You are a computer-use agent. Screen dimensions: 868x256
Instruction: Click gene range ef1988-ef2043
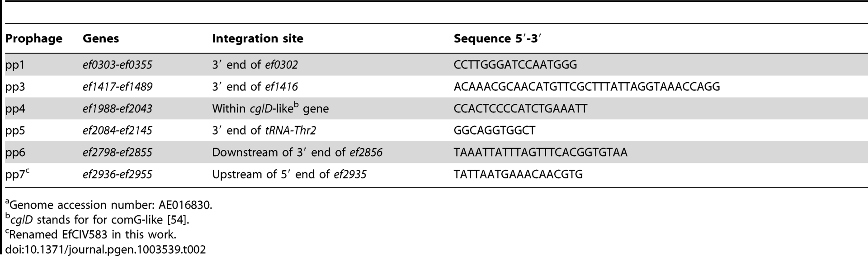(118, 109)
